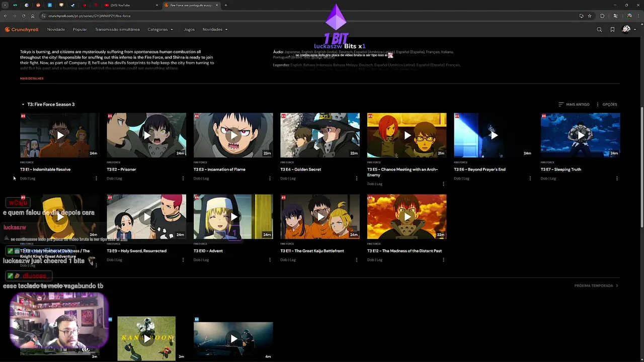The height and width of the screenshot is (362, 644).
Task: Expand the Categorias dropdown
Action: (160, 30)
